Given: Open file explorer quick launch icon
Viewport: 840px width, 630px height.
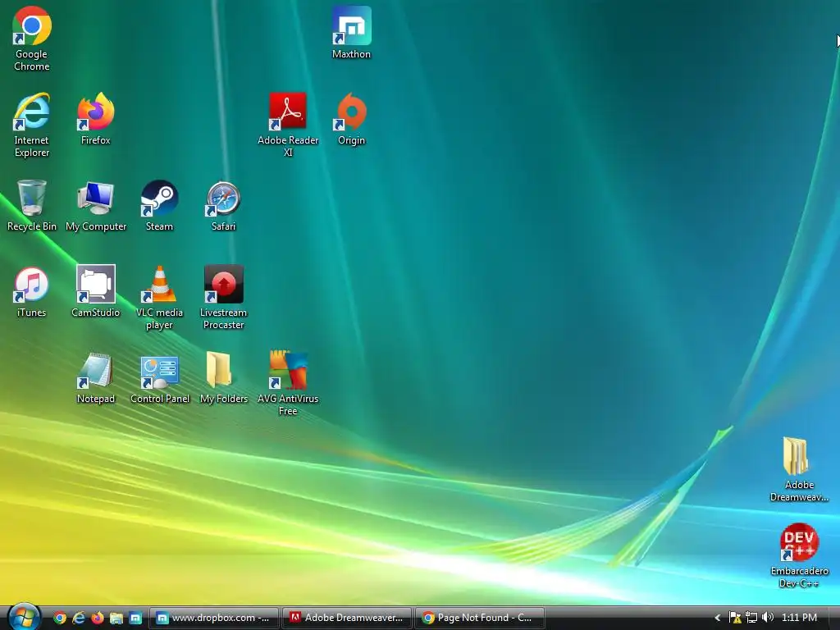Looking at the screenshot, I should (116, 618).
